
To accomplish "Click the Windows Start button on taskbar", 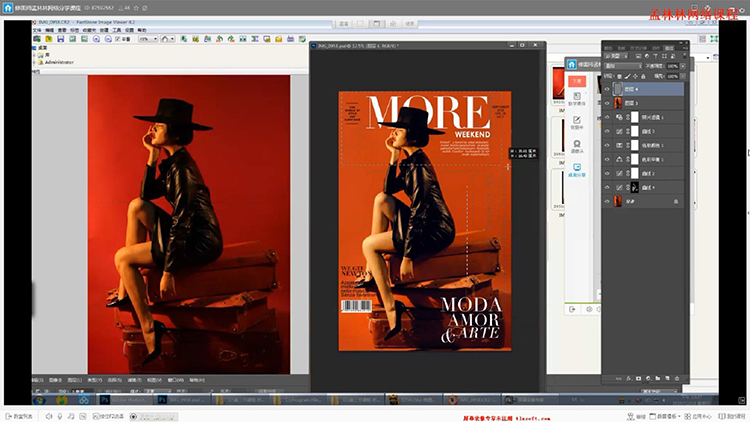I will tap(39, 399).
